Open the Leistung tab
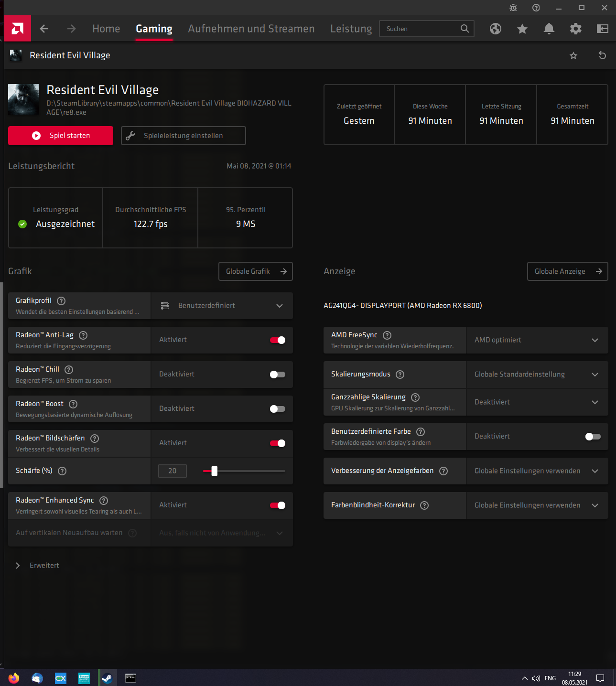Image resolution: width=616 pixels, height=686 pixels. click(351, 29)
